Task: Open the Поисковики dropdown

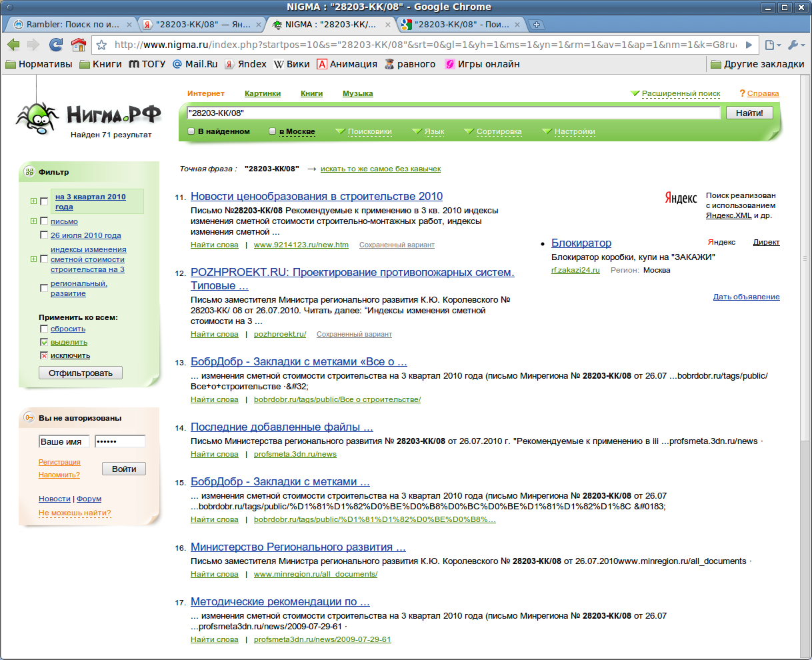Action: pyautogui.click(x=363, y=131)
